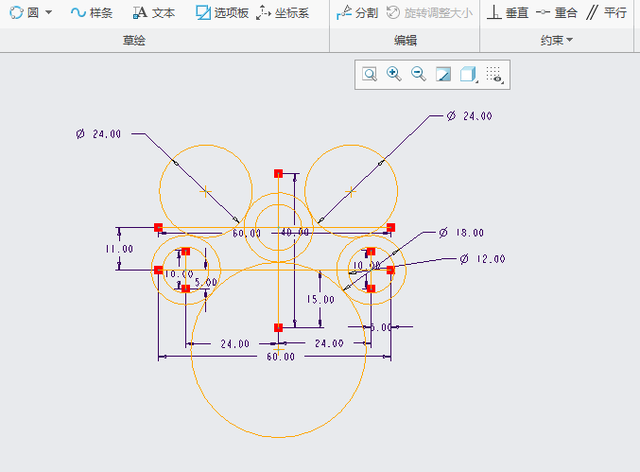This screenshot has width=640, height=472.
Task: Select the Ø 18.00 diameter dimension
Action: [461, 233]
